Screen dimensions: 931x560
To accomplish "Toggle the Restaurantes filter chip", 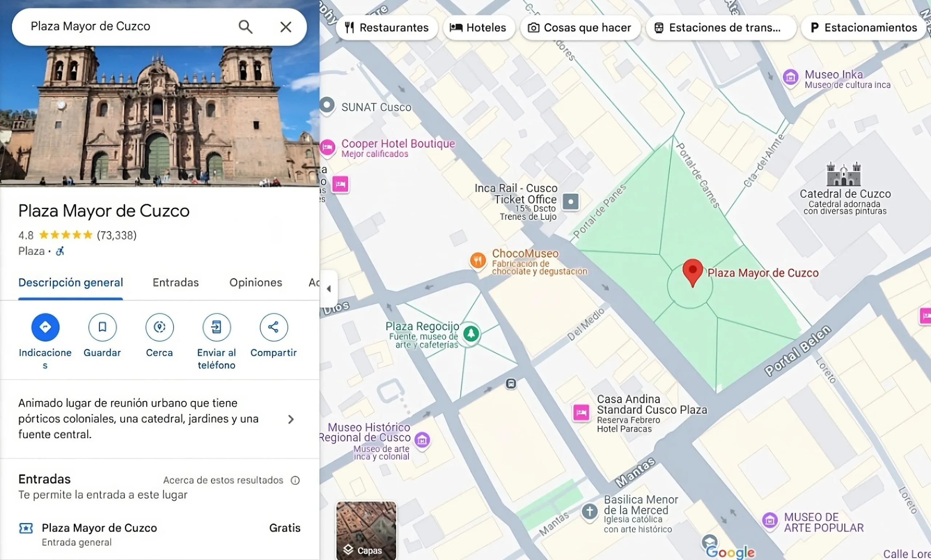I will (x=386, y=27).
